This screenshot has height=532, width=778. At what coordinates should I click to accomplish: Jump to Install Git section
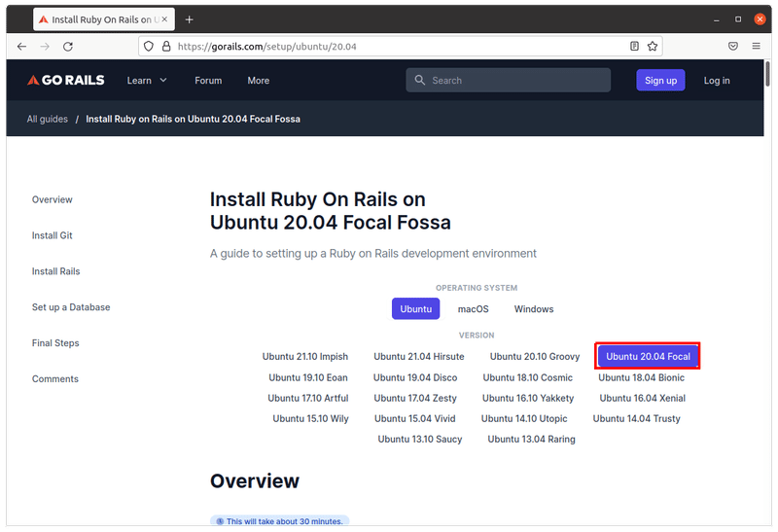coord(53,235)
